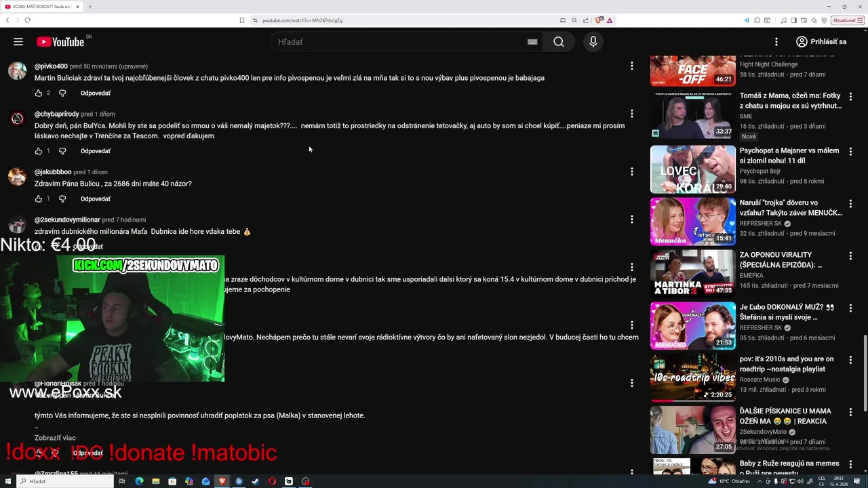Like the comment by @pivko400

pos(39,93)
